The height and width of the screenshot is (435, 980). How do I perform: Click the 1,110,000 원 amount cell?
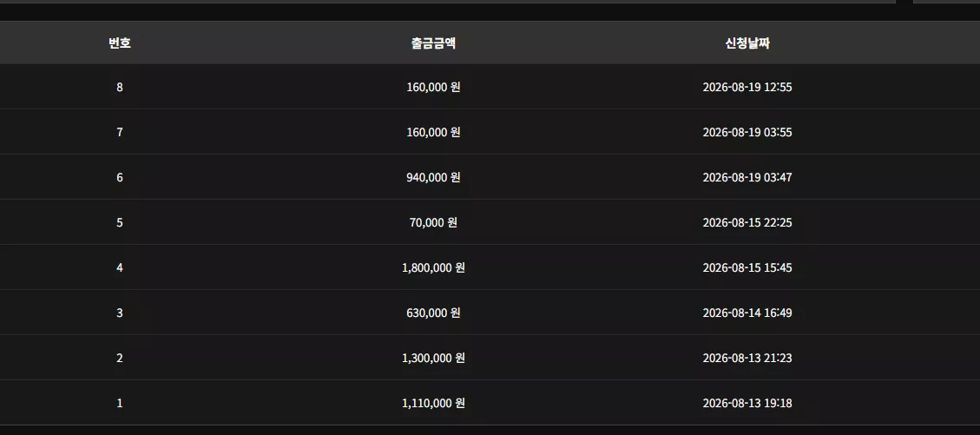(433, 403)
